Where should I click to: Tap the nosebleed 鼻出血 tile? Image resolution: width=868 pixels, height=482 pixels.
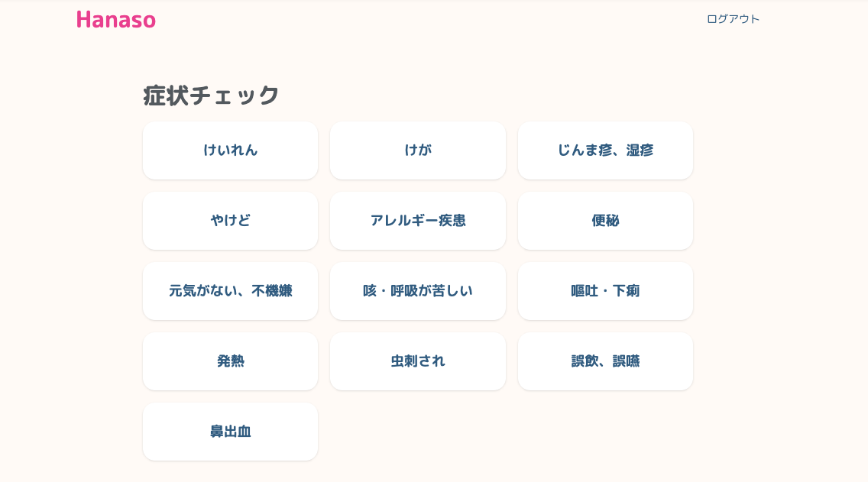pyautogui.click(x=230, y=432)
